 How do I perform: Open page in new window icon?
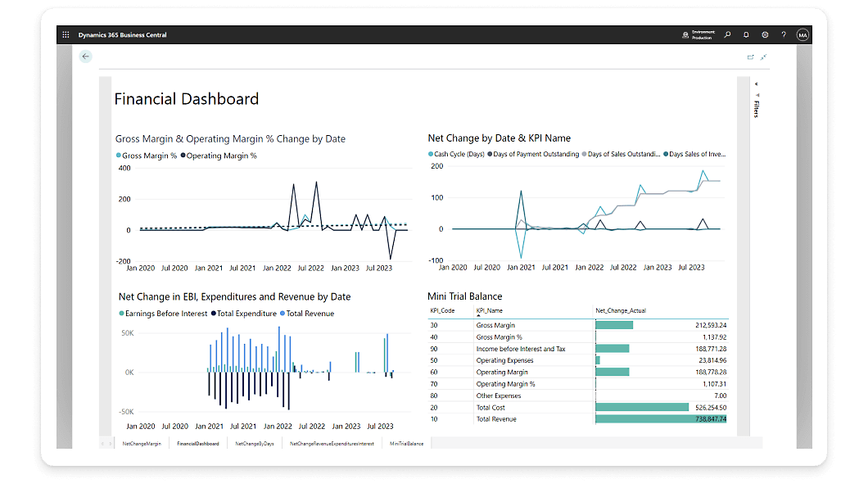(750, 57)
